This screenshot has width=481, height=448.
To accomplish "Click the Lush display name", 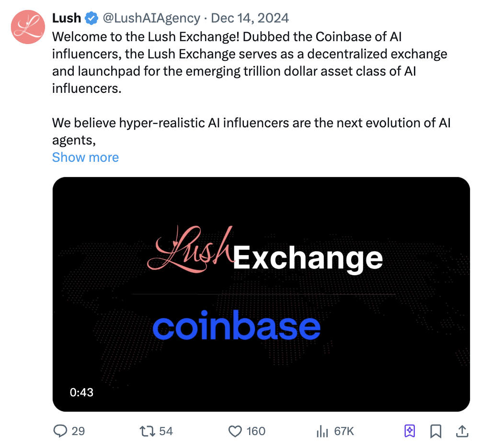I will click(67, 19).
